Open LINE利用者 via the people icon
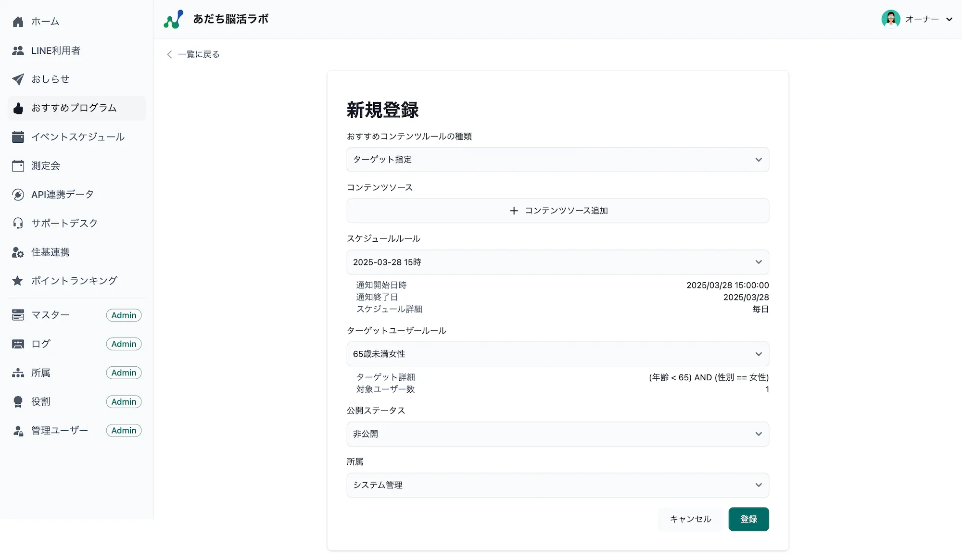The height and width of the screenshot is (560, 962). pos(18,50)
